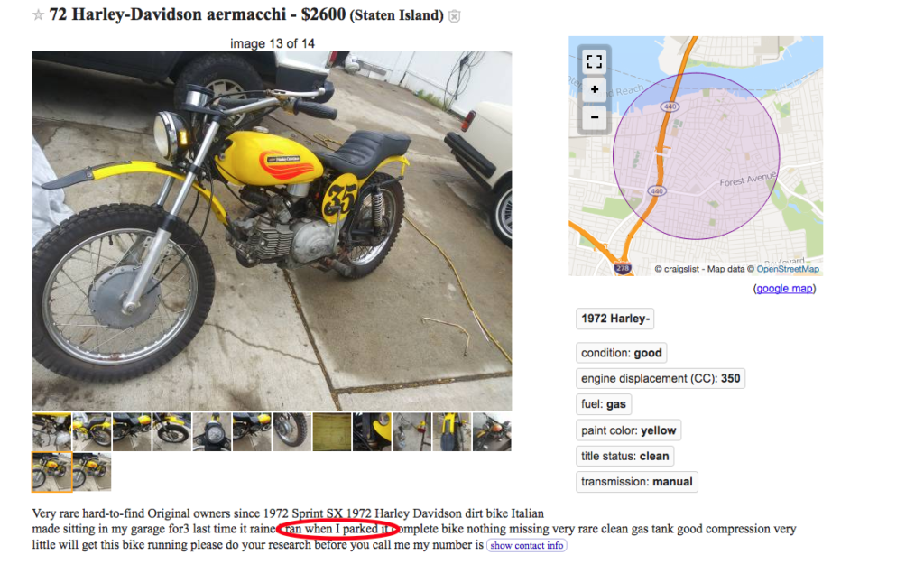
Task: Click the highlighted thirteenth thumbnail
Action: tap(51, 471)
